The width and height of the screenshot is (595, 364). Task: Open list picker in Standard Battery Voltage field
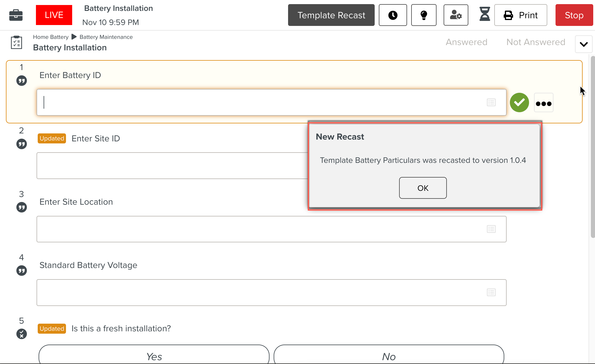click(491, 292)
